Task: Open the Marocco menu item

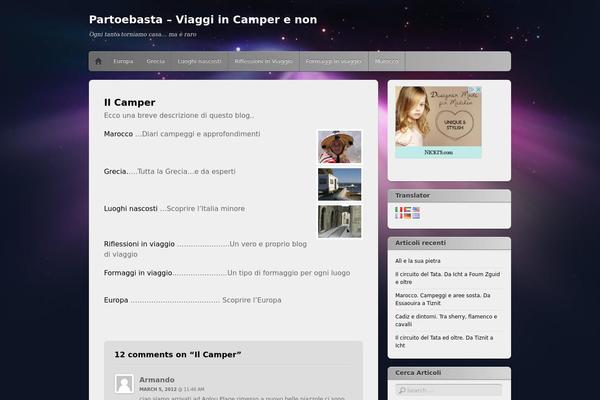Action: 386,61
